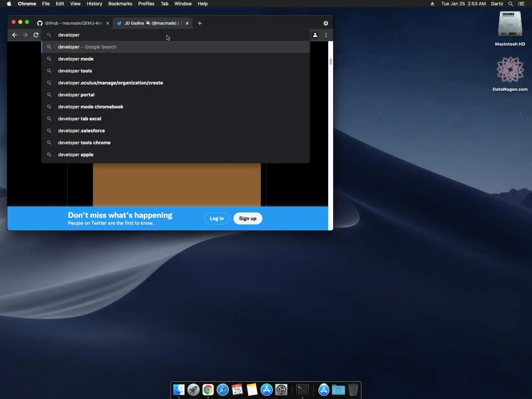532x399 pixels.
Task: Click the Chrome back arrow
Action: (x=15, y=35)
